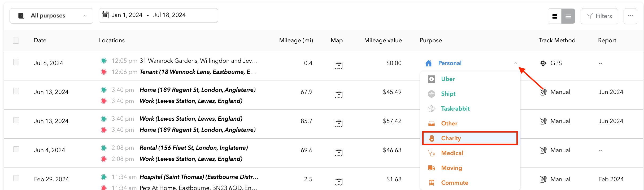The height and width of the screenshot is (190, 644).
Task: View map of 69.6 mile trip
Action: [338, 153]
